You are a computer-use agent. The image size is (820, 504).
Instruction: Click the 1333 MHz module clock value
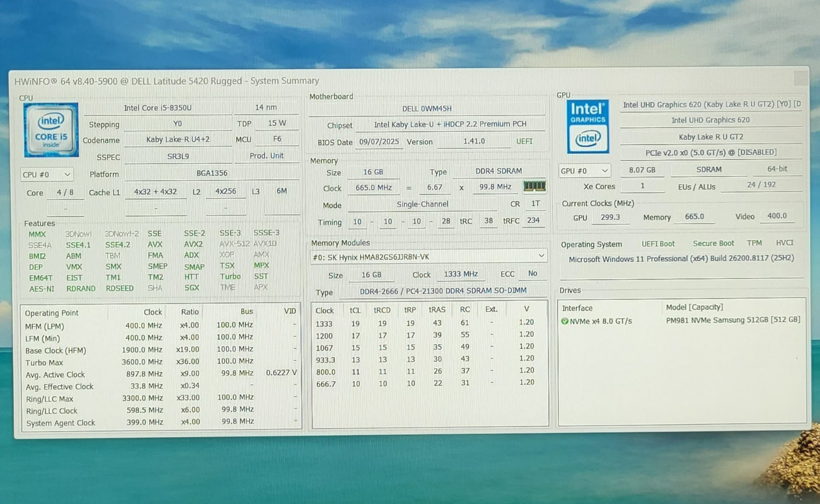coord(461,274)
